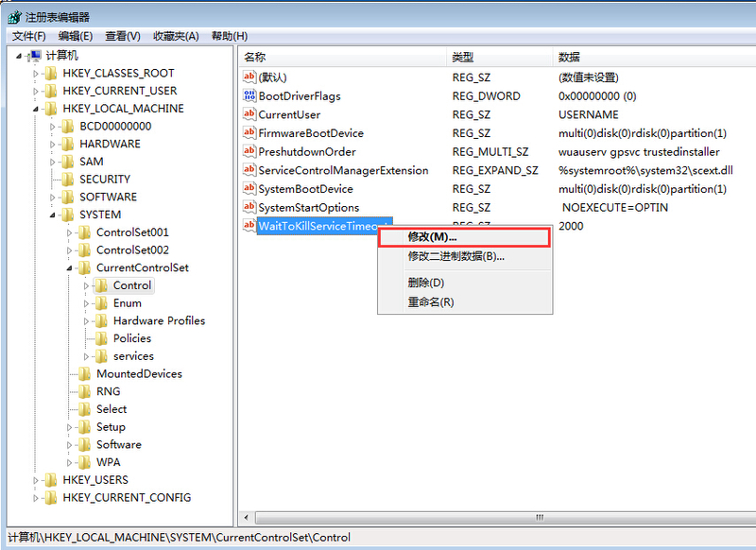The width and height of the screenshot is (756, 550).
Task: Select the Enum registry key
Action: click(x=128, y=302)
